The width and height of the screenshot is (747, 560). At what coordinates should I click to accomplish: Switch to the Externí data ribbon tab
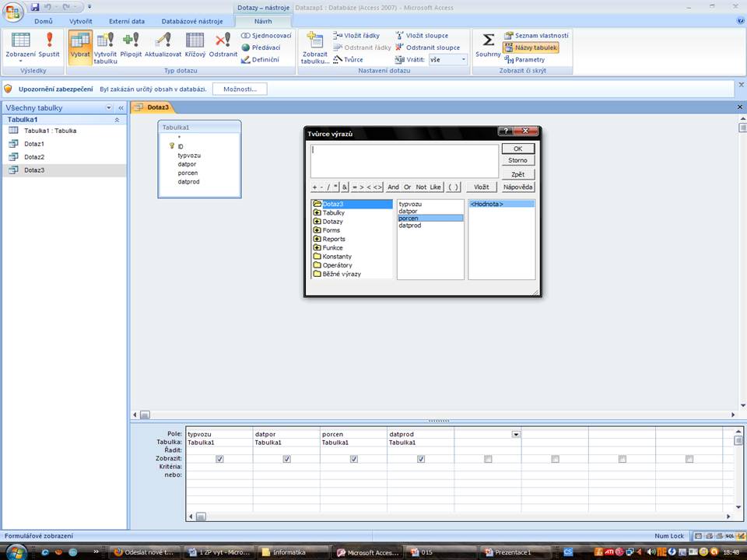pyautogui.click(x=127, y=21)
